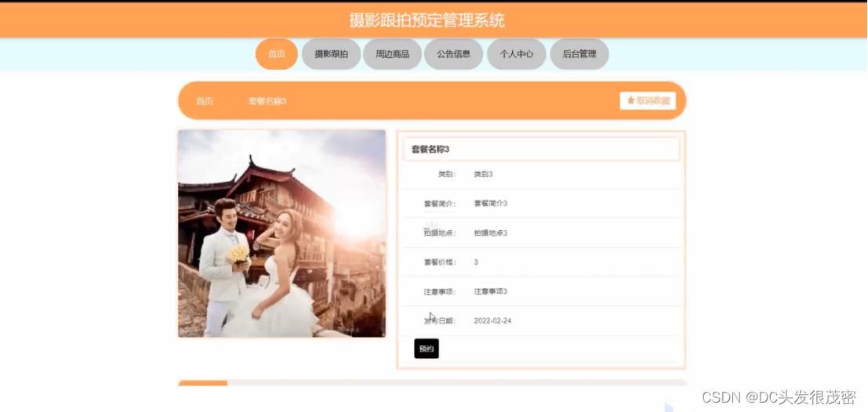
Task: Click the wedding couple package photo
Action: point(281,233)
